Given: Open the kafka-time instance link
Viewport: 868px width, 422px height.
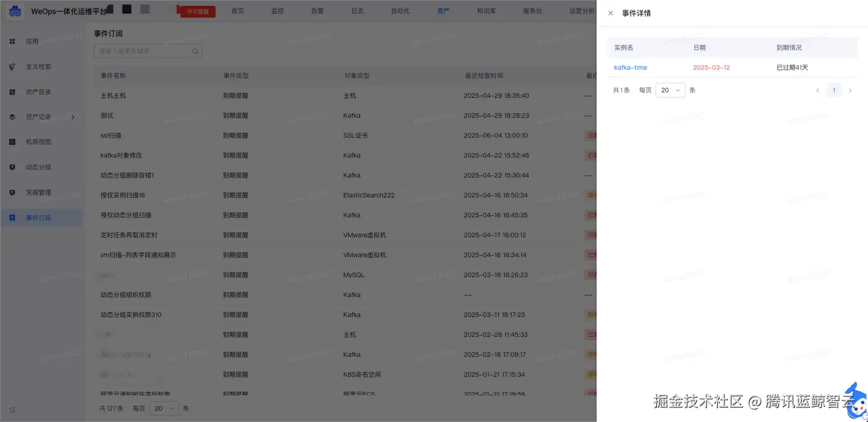Looking at the screenshot, I should (x=631, y=68).
